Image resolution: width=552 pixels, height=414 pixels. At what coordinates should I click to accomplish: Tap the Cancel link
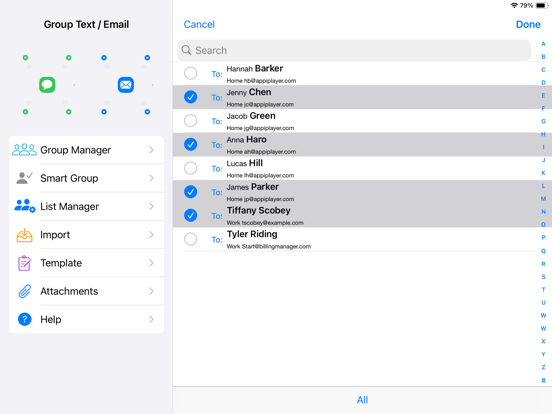[199, 24]
